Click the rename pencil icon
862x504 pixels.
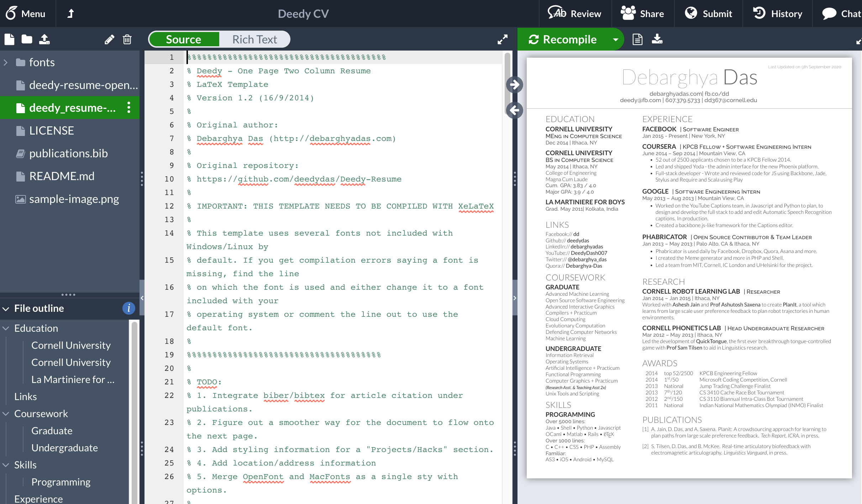[x=109, y=39]
